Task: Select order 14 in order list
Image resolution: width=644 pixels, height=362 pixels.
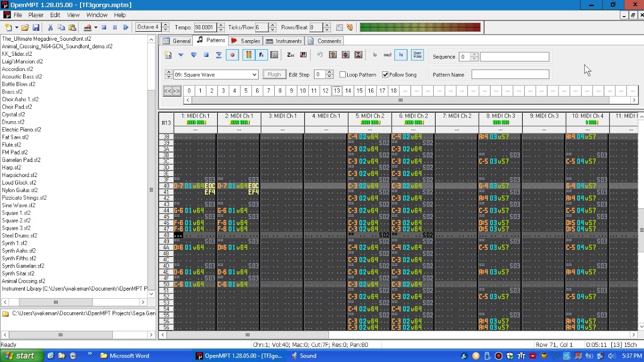Action: click(348, 91)
